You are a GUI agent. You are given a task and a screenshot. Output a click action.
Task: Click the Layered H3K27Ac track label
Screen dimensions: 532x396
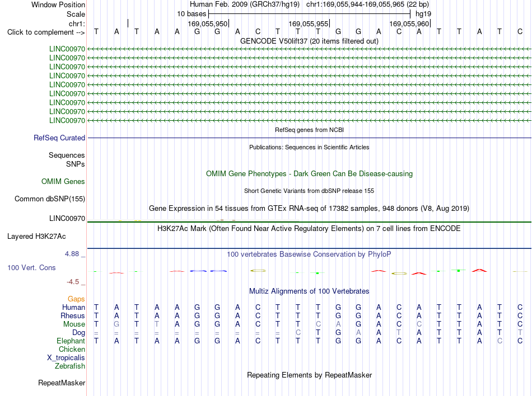(x=36, y=237)
